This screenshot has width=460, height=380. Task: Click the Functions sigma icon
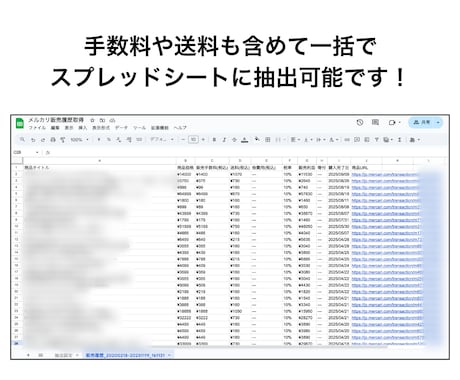[399, 140]
